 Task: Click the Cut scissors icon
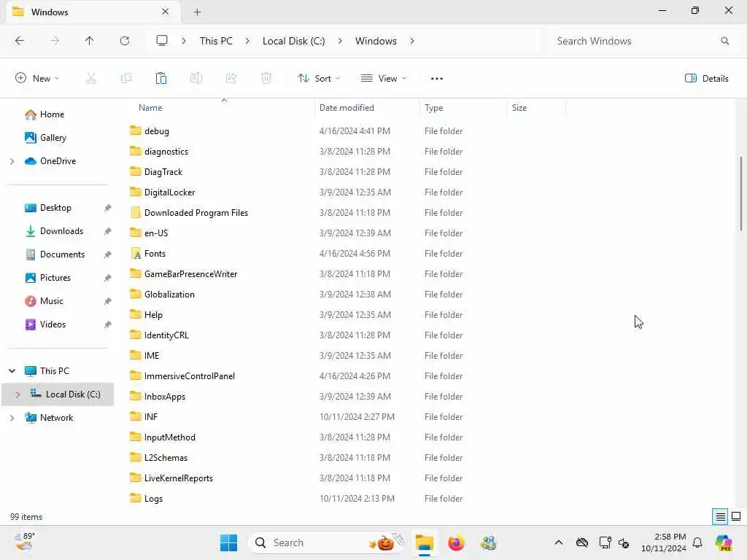point(91,78)
